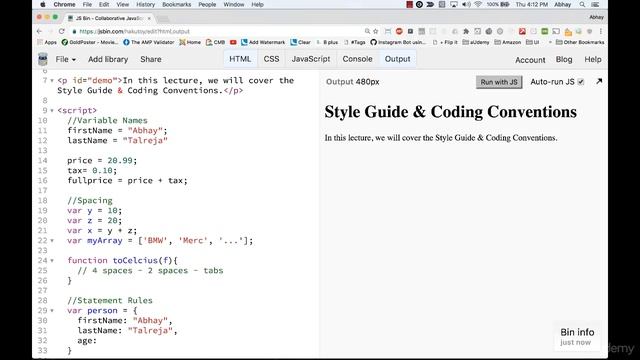Screen dimensions: 640x360
Task: Click the Add Watermark bookmark
Action: pyautogui.click(x=263, y=42)
